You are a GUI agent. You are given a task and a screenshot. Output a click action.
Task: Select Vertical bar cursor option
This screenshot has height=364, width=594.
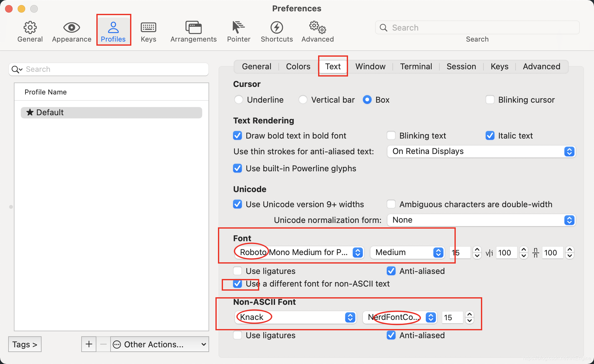(x=303, y=100)
